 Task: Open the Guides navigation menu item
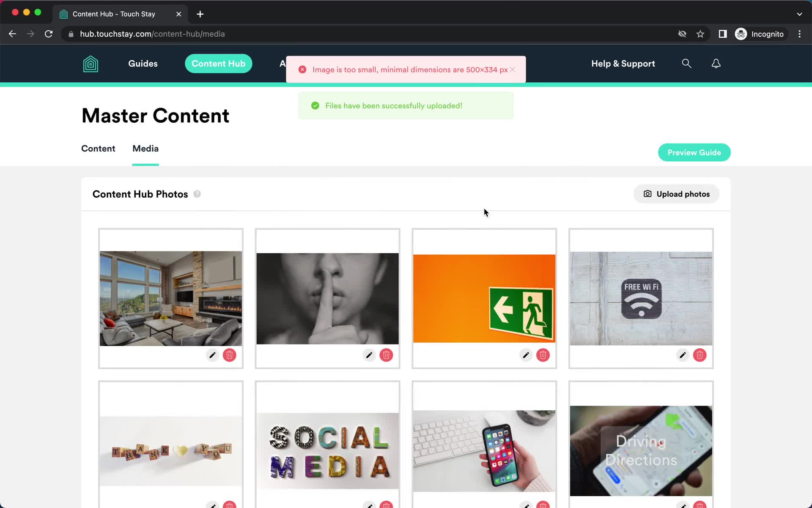143,63
